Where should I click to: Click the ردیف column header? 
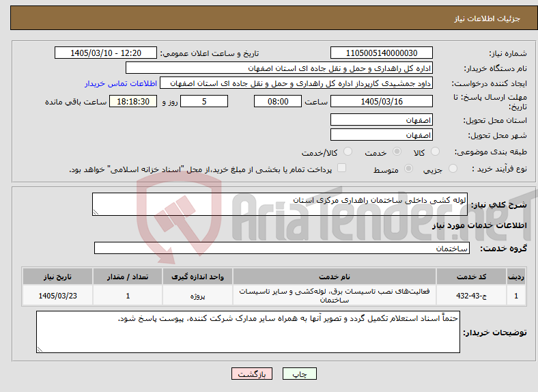pyautogui.click(x=516, y=277)
